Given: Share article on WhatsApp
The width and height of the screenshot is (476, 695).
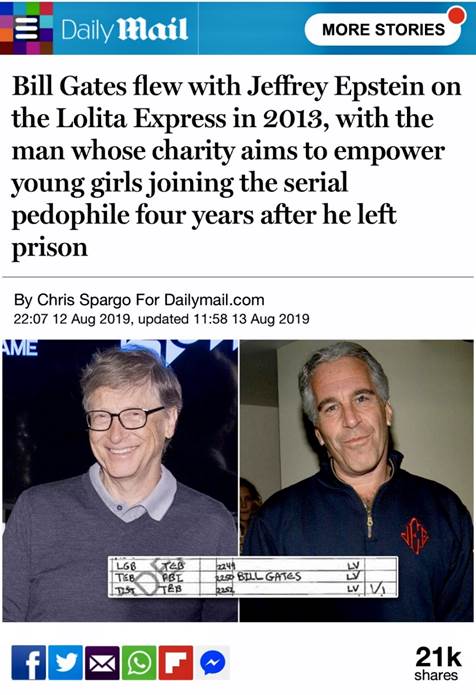Looking at the screenshot, I should 139,663.
